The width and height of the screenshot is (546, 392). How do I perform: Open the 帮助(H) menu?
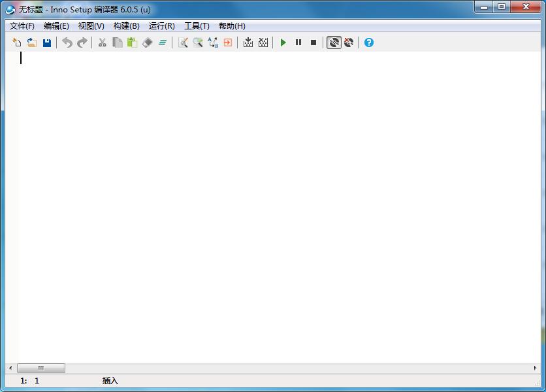point(232,26)
